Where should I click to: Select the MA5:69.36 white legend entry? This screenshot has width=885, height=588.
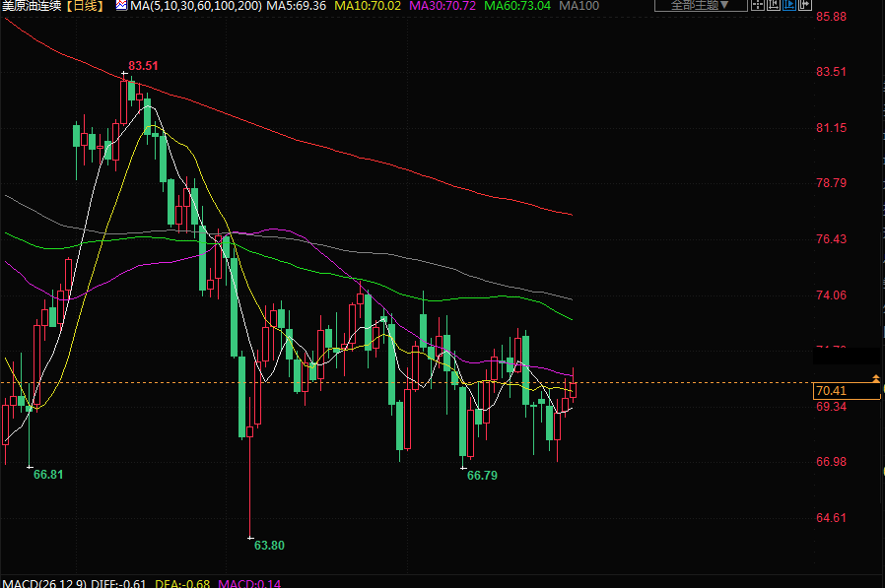coord(297,6)
